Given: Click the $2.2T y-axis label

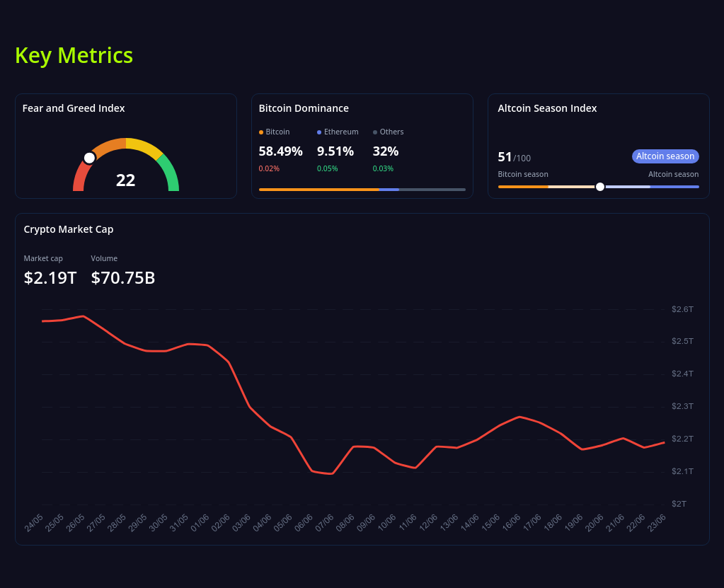Looking at the screenshot, I should pyautogui.click(x=682, y=439).
